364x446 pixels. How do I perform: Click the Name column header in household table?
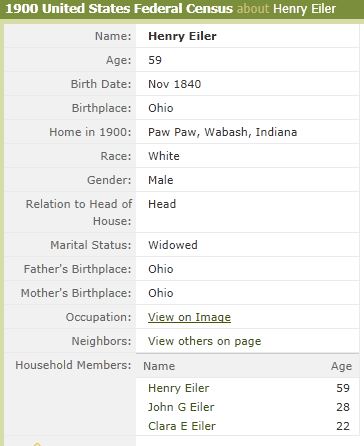tap(159, 366)
